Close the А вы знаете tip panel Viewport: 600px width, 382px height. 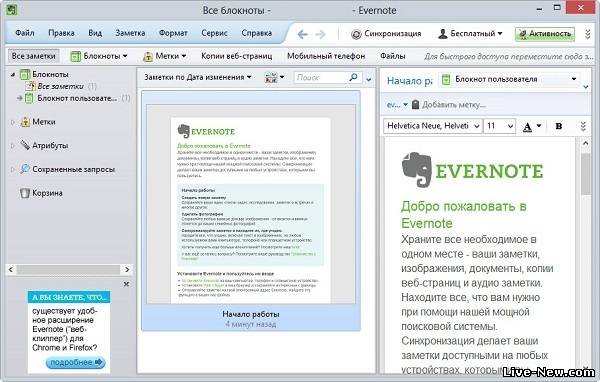[126, 284]
